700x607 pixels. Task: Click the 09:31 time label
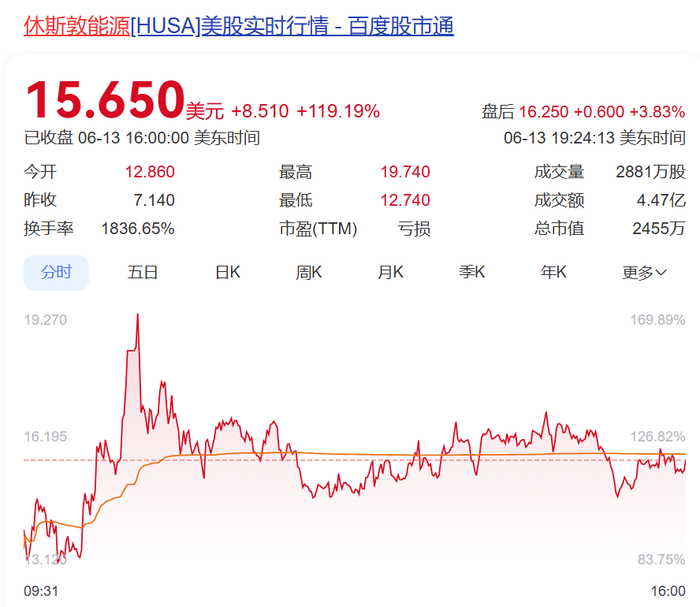[41, 591]
